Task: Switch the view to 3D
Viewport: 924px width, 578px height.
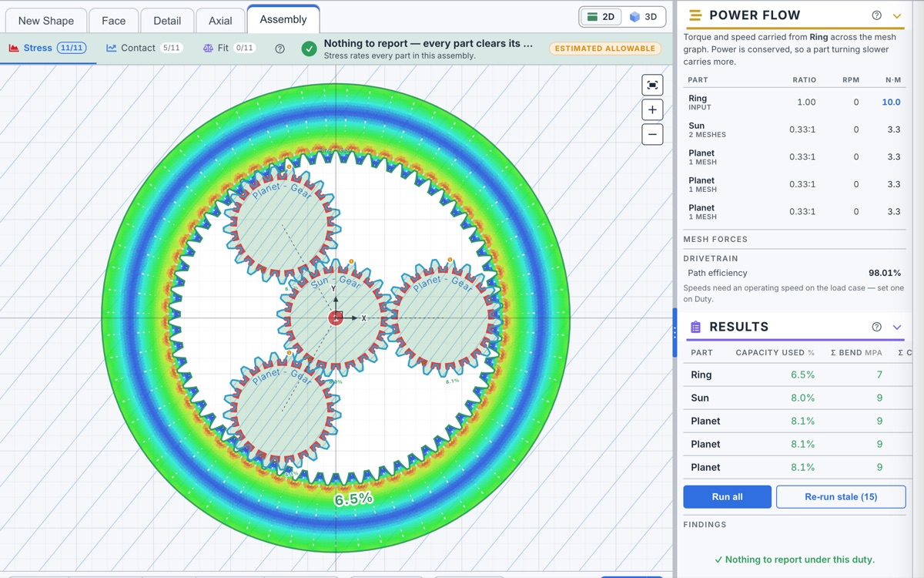Action: pyautogui.click(x=643, y=17)
